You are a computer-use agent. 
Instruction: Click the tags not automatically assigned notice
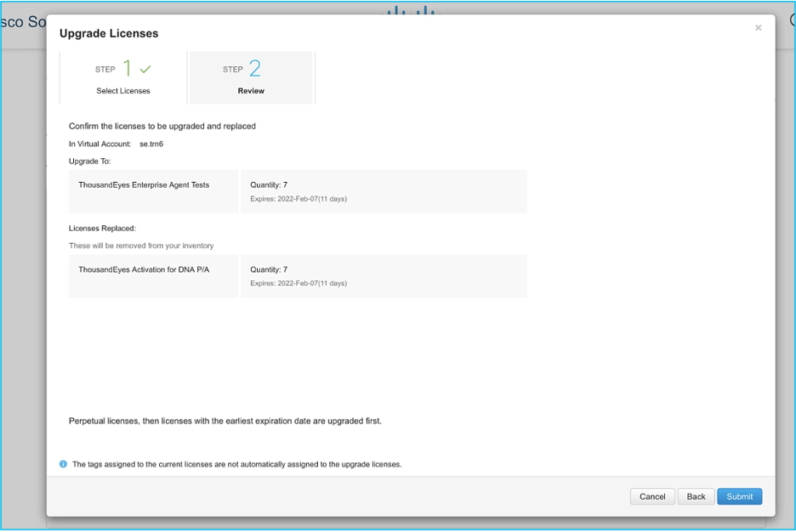236,465
